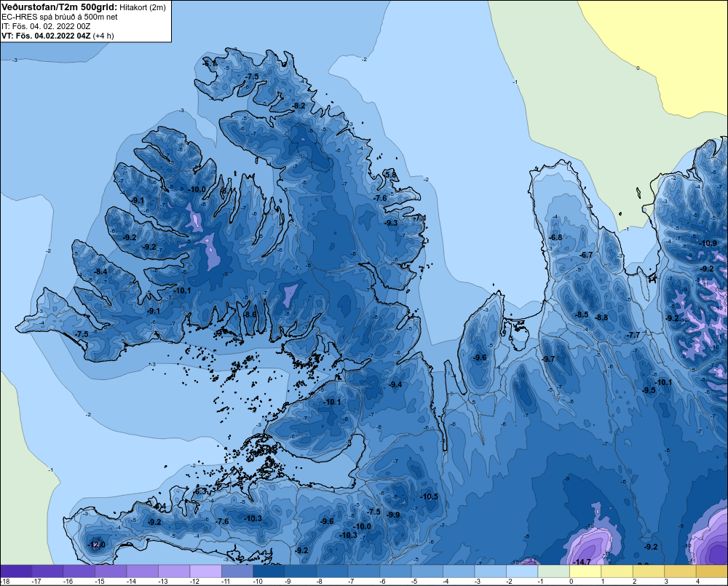The width and height of the screenshot is (728, 586).
Task: Click the -8 legend scale number
Action: [x=320, y=582]
